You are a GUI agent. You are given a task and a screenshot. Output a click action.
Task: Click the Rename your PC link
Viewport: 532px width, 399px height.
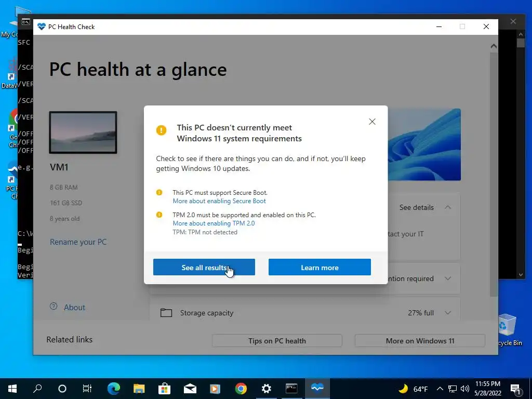[x=78, y=242]
